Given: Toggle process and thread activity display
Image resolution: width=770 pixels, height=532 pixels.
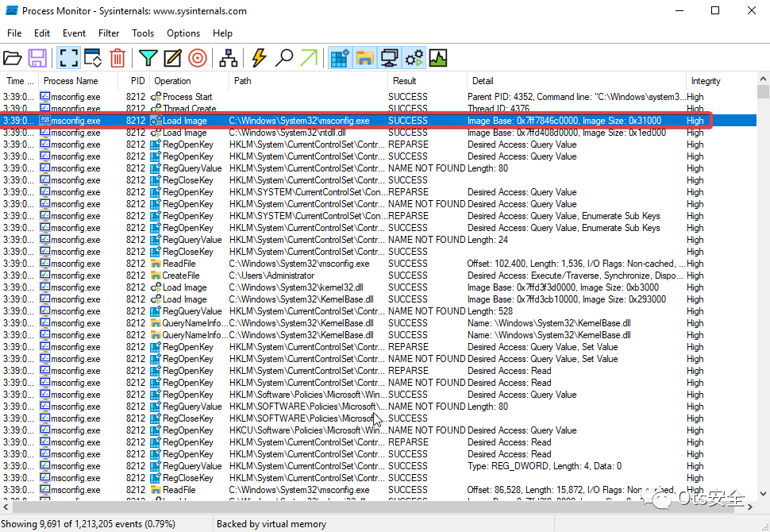Looking at the screenshot, I should point(414,58).
